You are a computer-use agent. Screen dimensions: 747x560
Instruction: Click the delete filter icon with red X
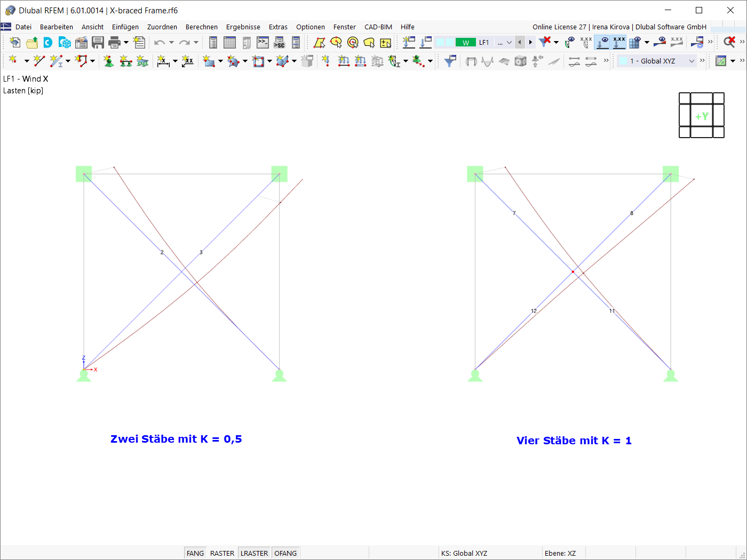(x=544, y=42)
